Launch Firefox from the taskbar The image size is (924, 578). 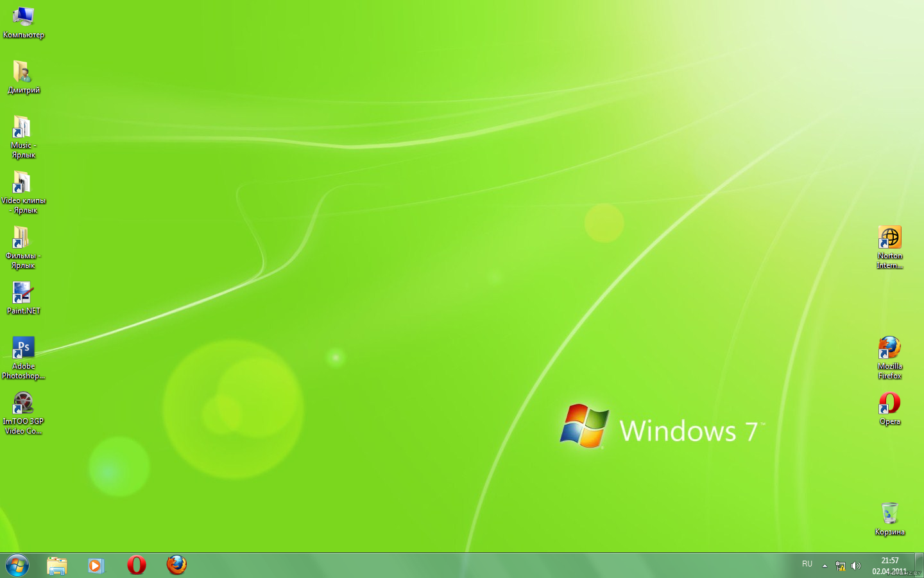pyautogui.click(x=176, y=565)
